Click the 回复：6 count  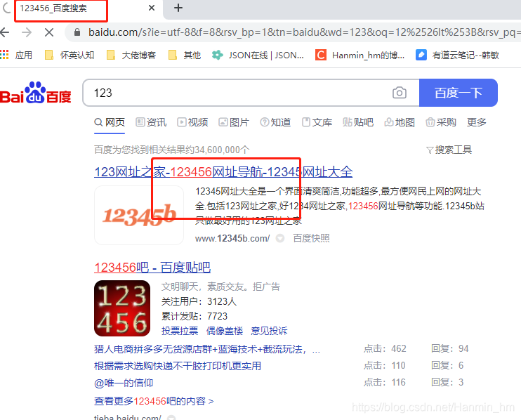pyautogui.click(x=447, y=365)
